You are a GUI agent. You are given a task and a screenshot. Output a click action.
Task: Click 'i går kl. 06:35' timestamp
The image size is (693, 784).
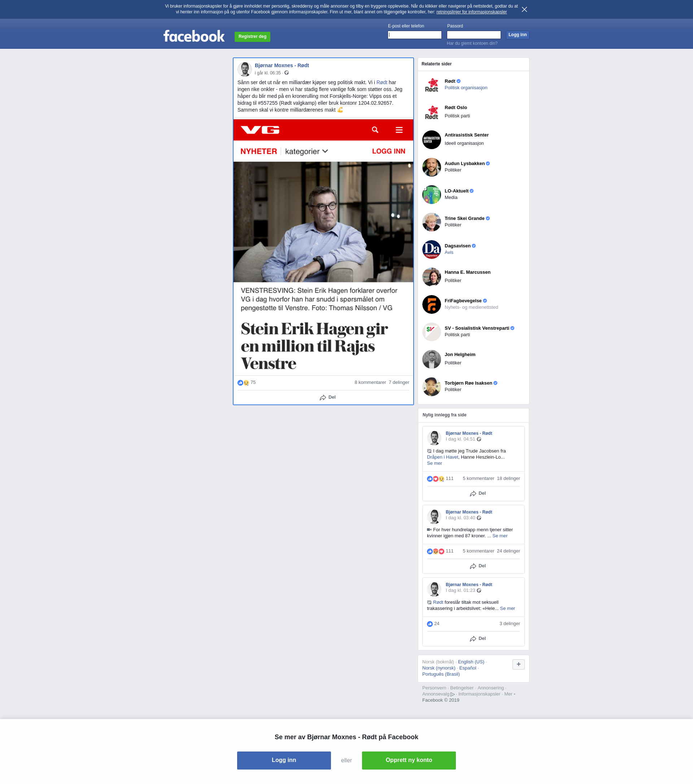267,73
